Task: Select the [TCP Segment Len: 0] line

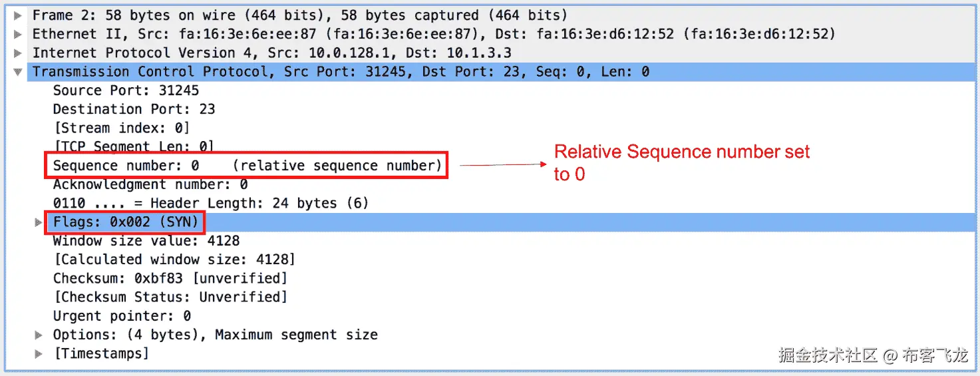Action: (133, 146)
